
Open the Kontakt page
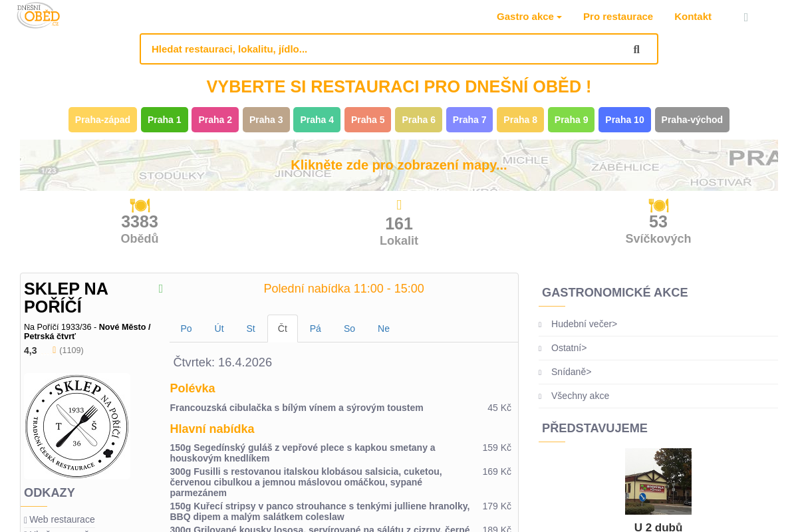tap(692, 17)
